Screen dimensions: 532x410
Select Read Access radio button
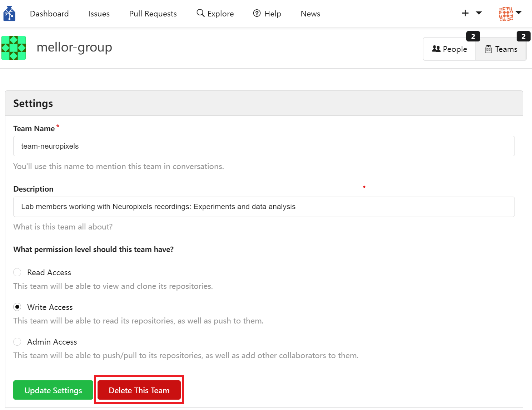17,272
